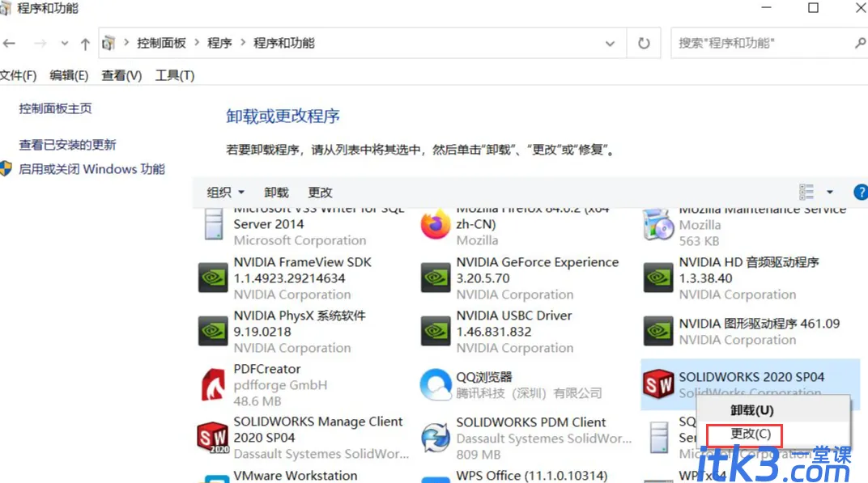This screenshot has height=483, width=868.
Task: Select 程序和功能 in the breadcrumb path
Action: click(284, 43)
